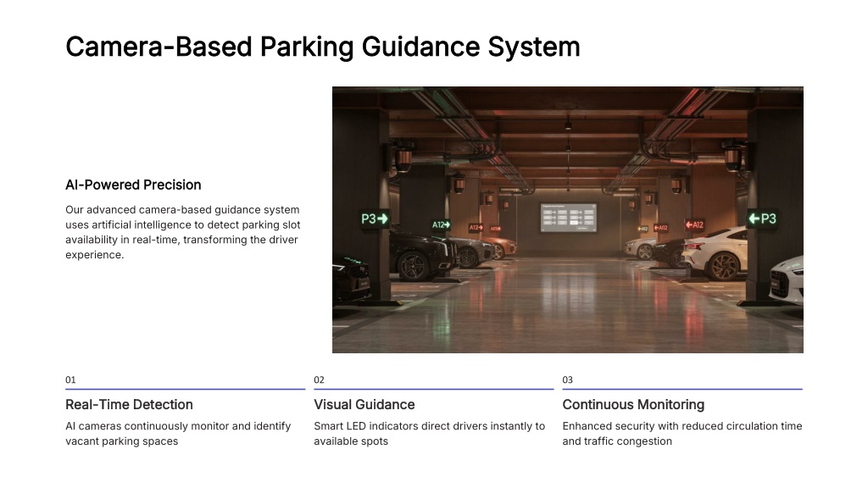
Task: Click the Enhanced security description text
Action: tap(682, 434)
